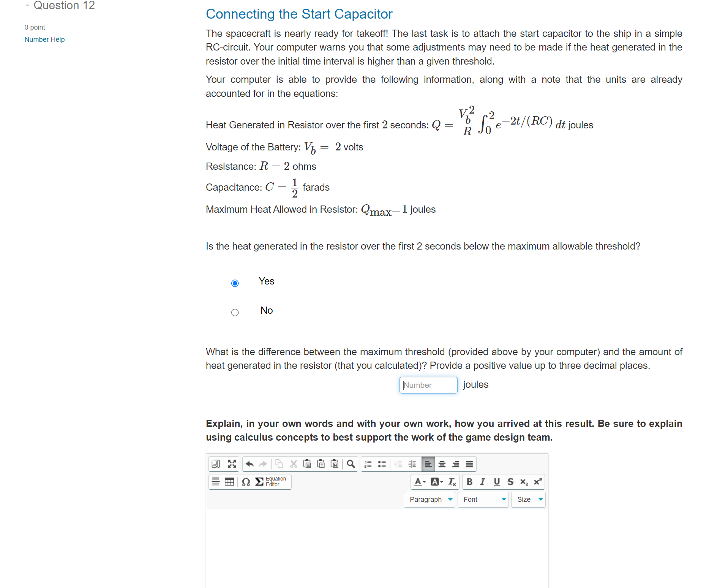
Task: Select the No radio button
Action: coord(235,312)
